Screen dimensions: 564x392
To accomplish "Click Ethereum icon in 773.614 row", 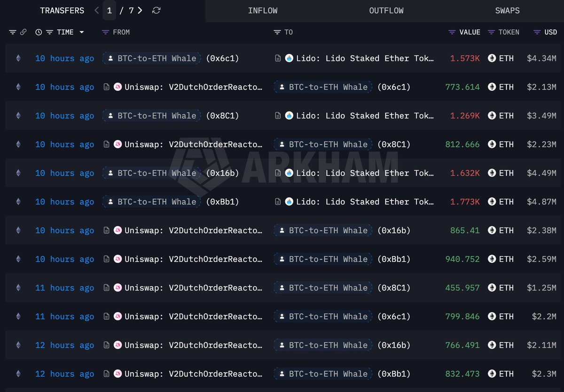I will pyautogui.click(x=18, y=87).
